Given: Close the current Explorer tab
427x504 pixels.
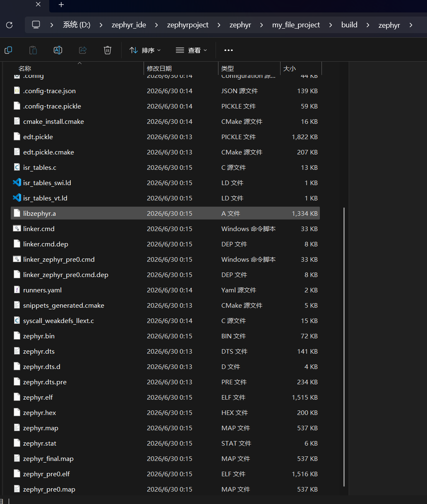Looking at the screenshot, I should pyautogui.click(x=38, y=5).
